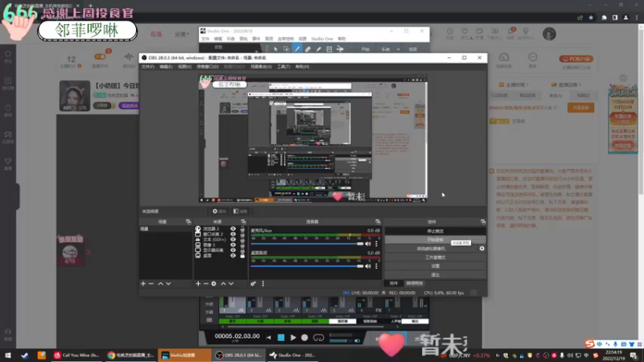Select the Mute tool in Studio One
The height and width of the screenshot is (362, 644).
point(329,49)
